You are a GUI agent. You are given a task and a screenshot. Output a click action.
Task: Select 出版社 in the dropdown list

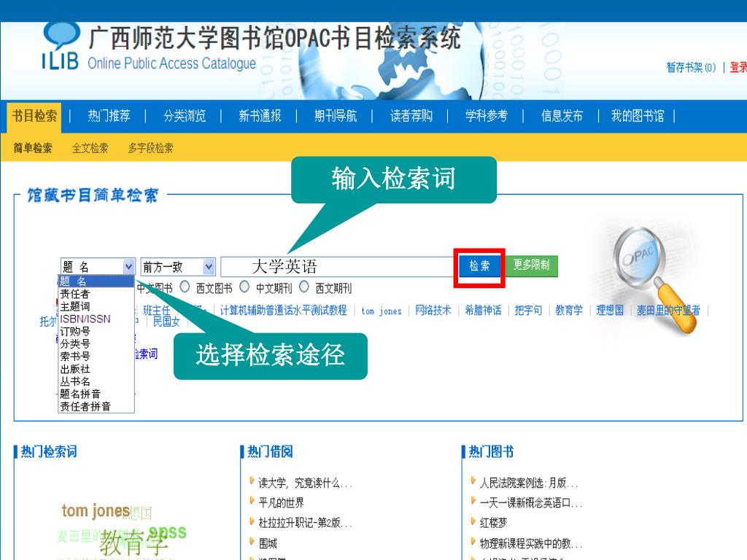coord(96,369)
